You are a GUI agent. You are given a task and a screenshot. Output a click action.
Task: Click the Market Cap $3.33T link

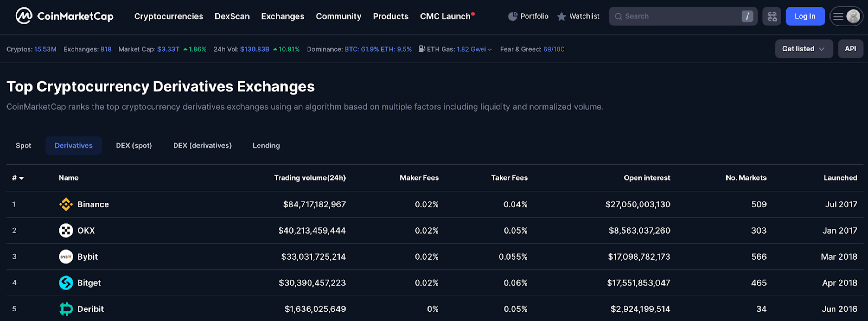169,49
